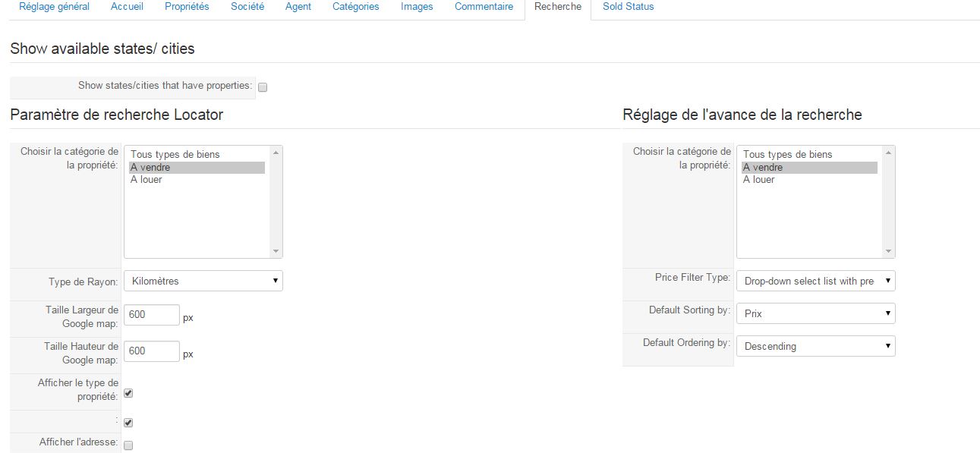
Task: Uncheck Afficher le type de propriété
Action: [128, 394]
